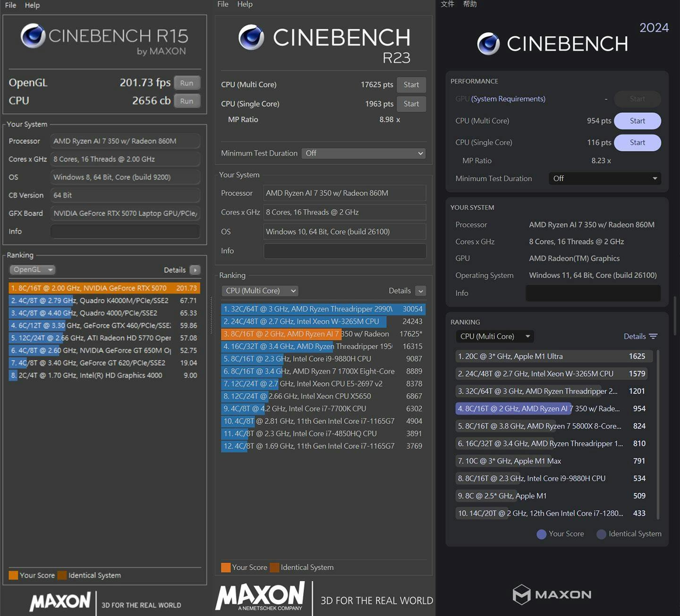The height and width of the screenshot is (616, 680).
Task: Open 文件 menu in Cinebench 2024 window
Action: pos(447,4)
